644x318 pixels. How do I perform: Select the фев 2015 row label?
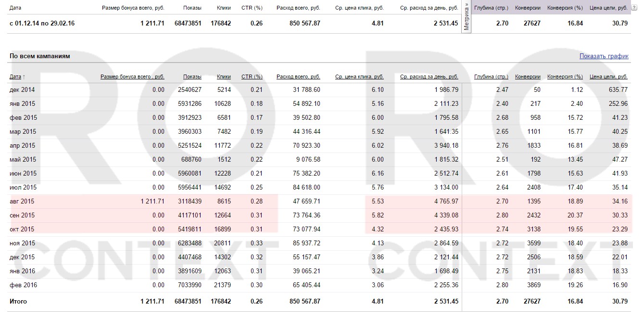coord(23,117)
